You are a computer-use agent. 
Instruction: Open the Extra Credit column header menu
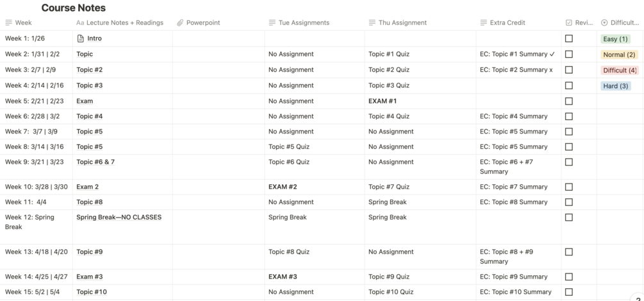click(x=507, y=22)
